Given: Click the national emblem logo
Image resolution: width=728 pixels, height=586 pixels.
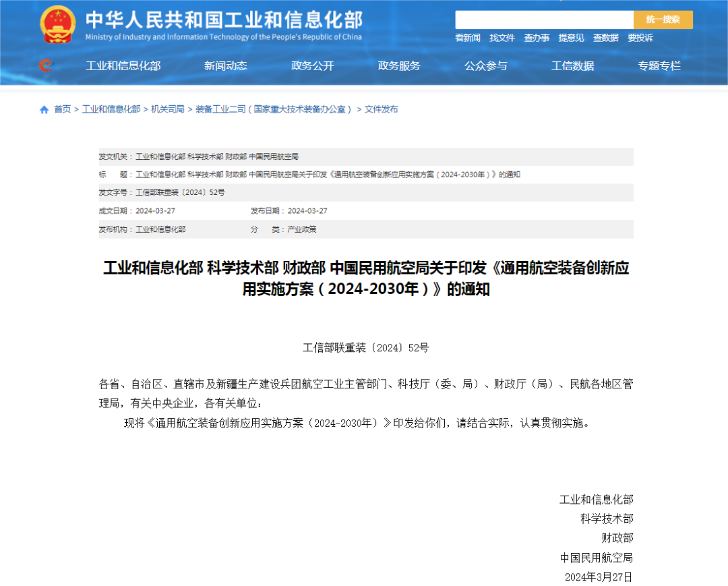Looking at the screenshot, I should point(58,25).
